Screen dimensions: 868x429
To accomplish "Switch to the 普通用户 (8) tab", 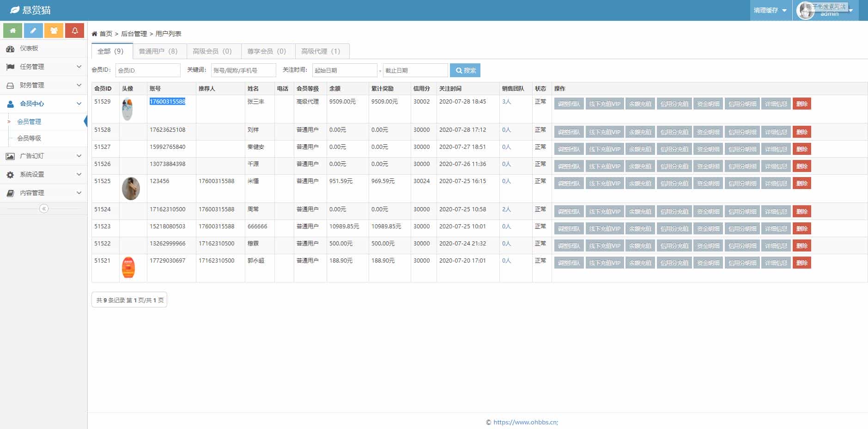I will point(158,51).
